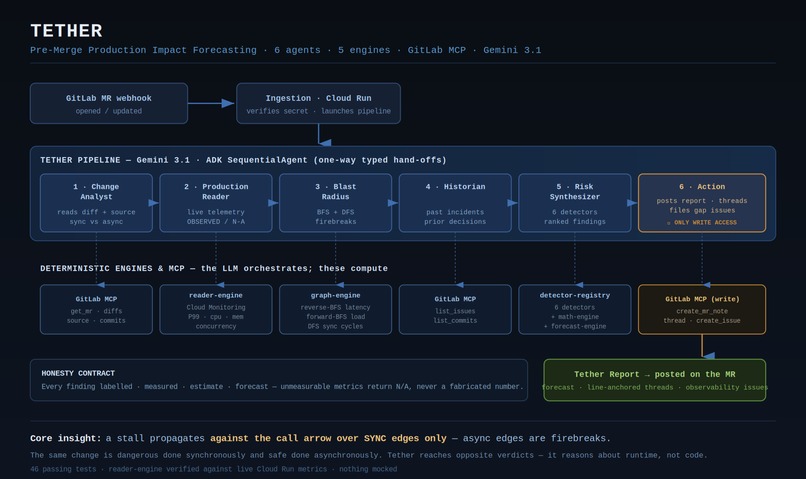This screenshot has width=806, height=479.
Task: Click 'live telemetry' text in Production Reader
Action: click(x=216, y=212)
